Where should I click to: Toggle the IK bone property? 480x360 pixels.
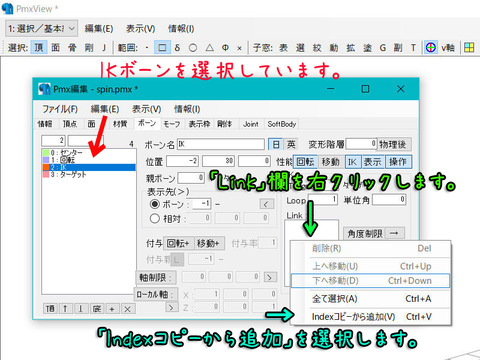(x=353, y=162)
